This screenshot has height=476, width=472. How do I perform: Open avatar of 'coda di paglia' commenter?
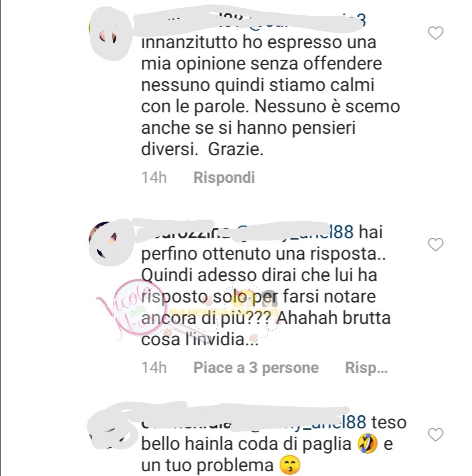(x=108, y=431)
